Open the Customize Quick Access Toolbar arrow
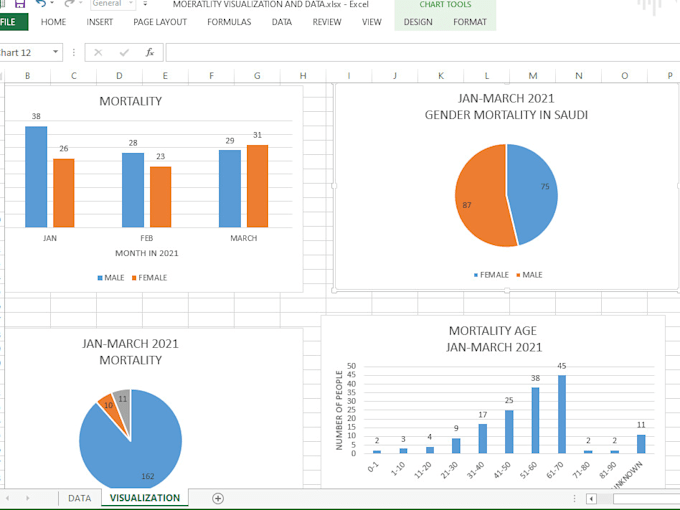This screenshot has height=510, width=680. [x=145, y=4]
